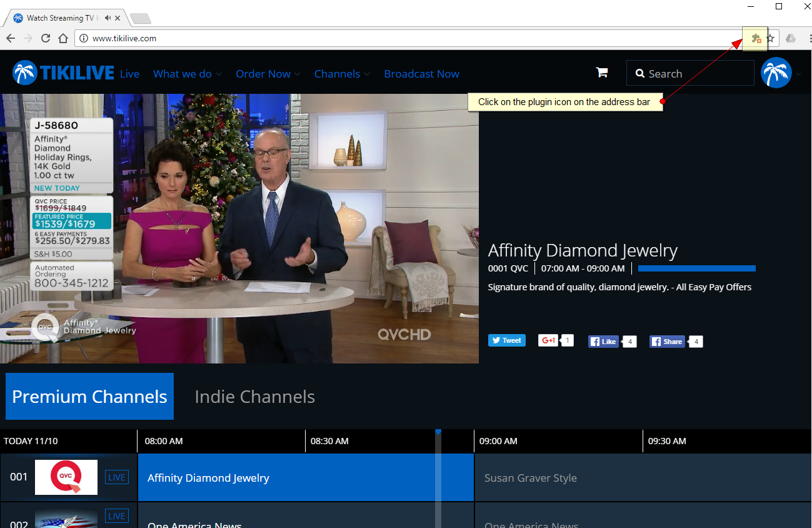Click the Facebook Share button
This screenshot has height=528, width=812.
tap(668, 342)
